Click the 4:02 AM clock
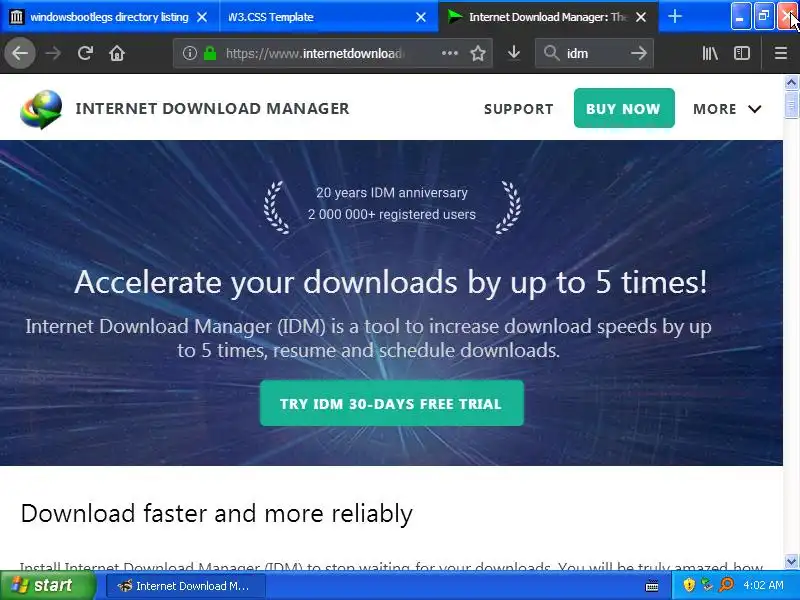The height and width of the screenshot is (600, 800). click(763, 585)
